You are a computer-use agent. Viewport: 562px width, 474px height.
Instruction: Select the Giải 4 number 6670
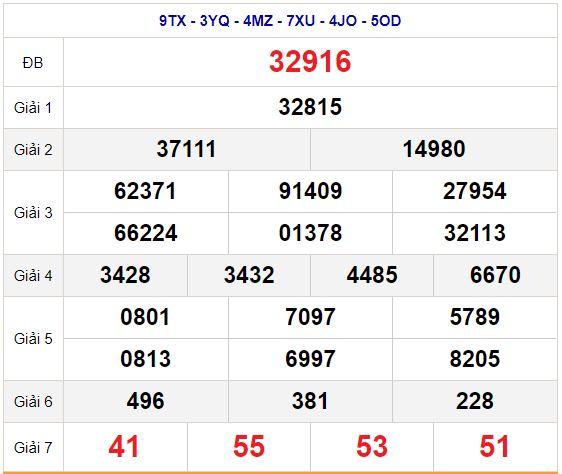(x=495, y=275)
